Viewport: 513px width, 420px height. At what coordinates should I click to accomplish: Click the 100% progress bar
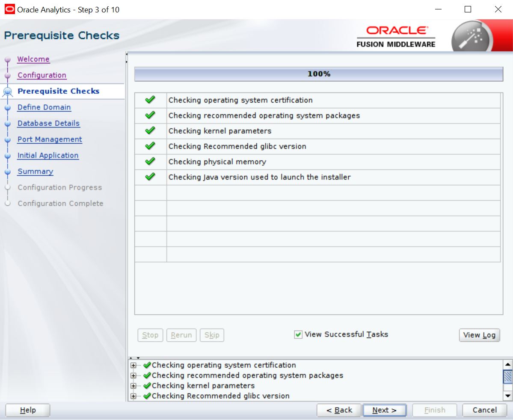tap(319, 74)
